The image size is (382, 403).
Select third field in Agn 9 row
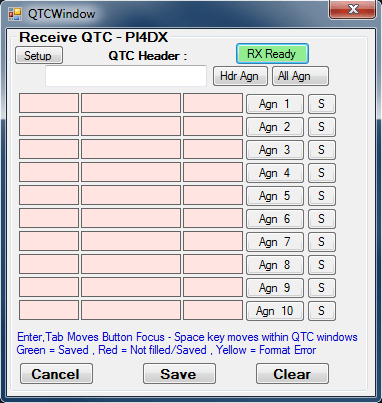click(x=213, y=287)
